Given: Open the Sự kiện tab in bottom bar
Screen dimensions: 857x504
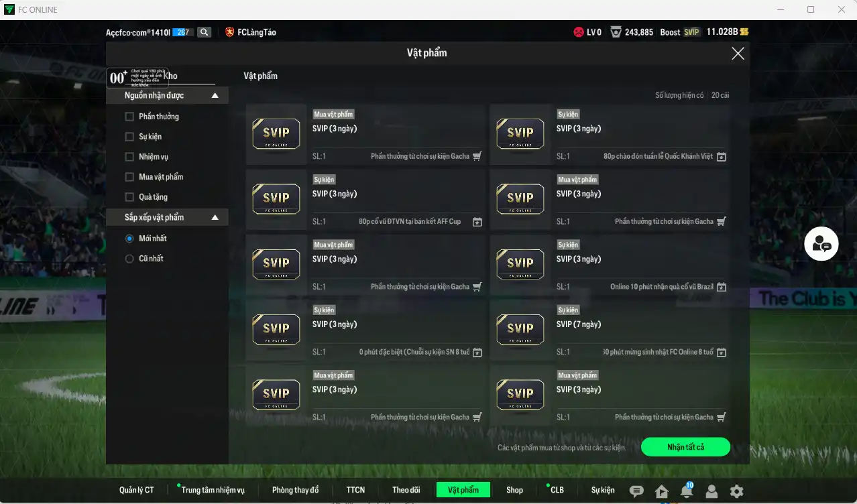Looking at the screenshot, I should pyautogui.click(x=603, y=490).
